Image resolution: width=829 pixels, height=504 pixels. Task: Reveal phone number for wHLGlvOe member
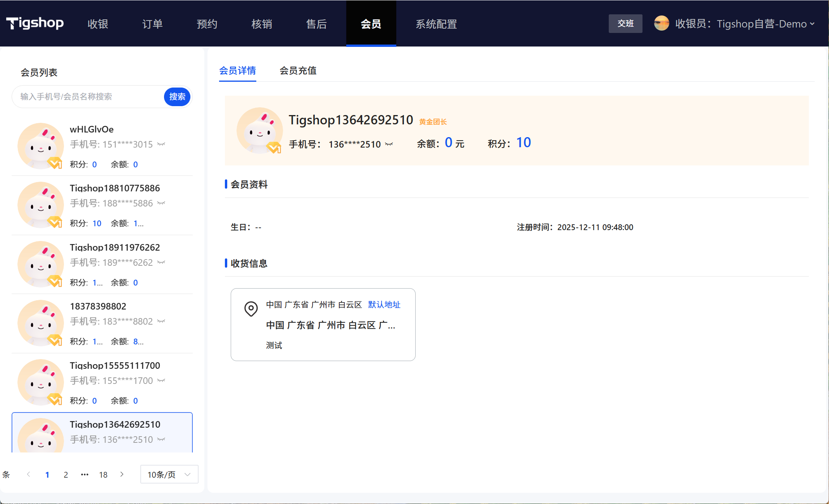(161, 144)
